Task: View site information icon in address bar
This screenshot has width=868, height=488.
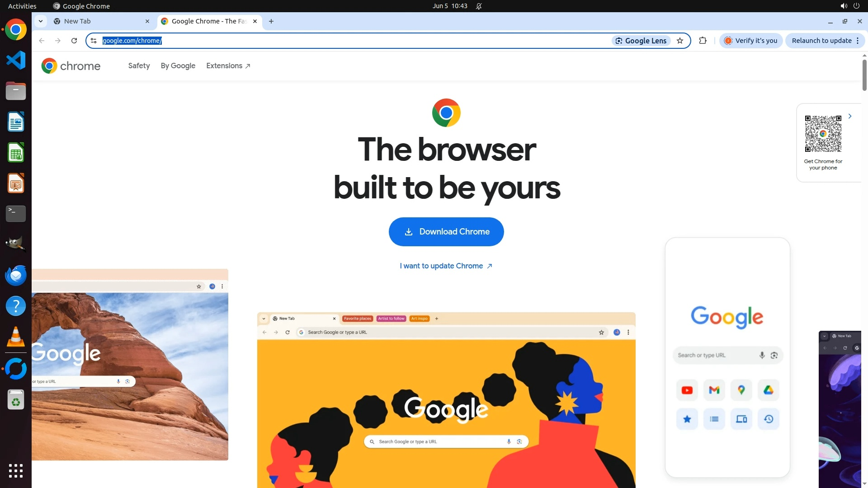Action: click(x=94, y=41)
